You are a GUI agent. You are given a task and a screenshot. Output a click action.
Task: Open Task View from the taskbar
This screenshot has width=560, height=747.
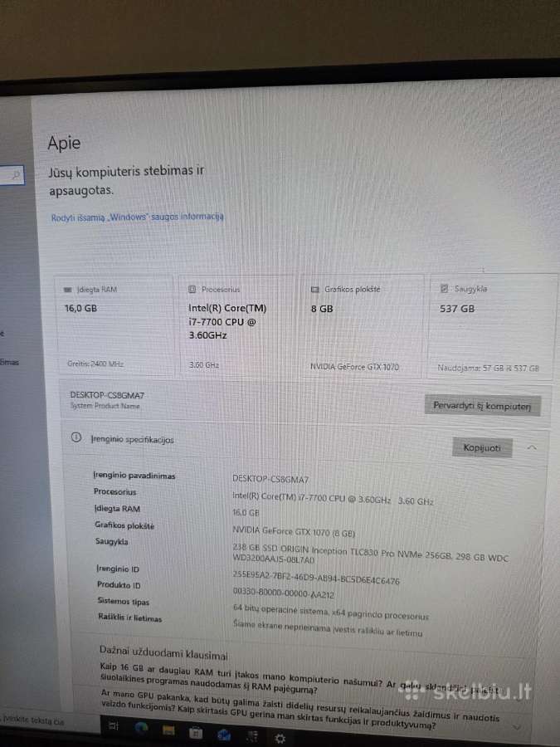click(114, 726)
